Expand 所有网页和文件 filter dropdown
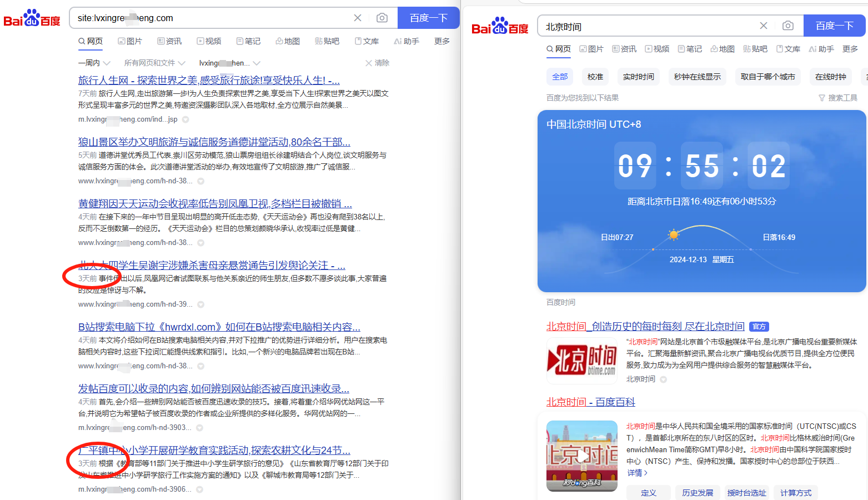868x500 pixels. click(155, 63)
